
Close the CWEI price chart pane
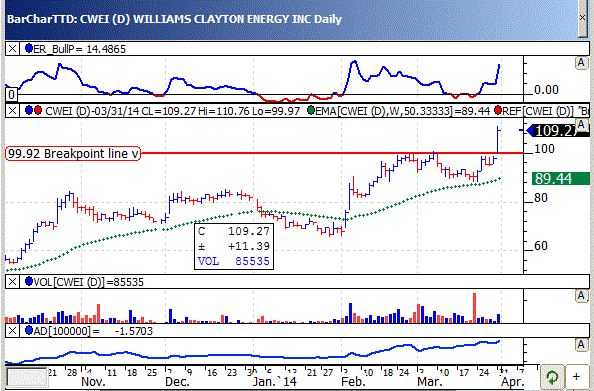pos(12,111)
